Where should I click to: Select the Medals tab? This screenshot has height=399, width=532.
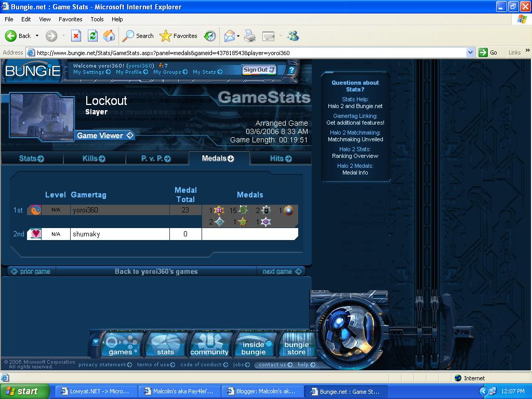point(219,158)
